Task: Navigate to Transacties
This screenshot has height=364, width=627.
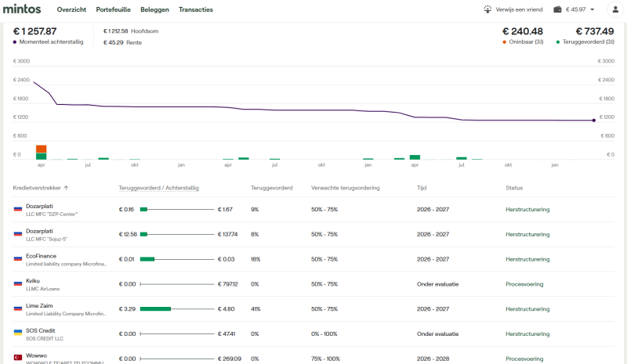Action: tap(196, 9)
